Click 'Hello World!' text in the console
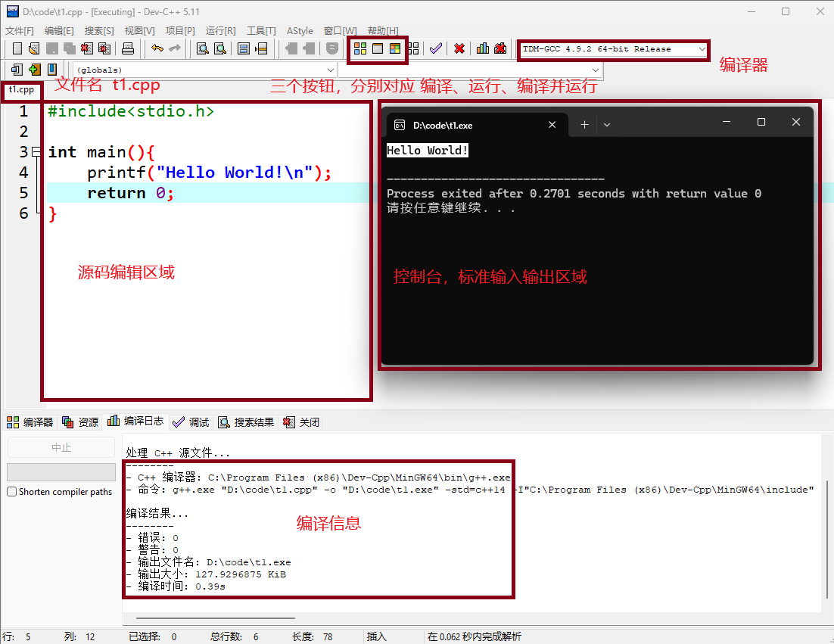Image resolution: width=834 pixels, height=644 pixels. 427,151
